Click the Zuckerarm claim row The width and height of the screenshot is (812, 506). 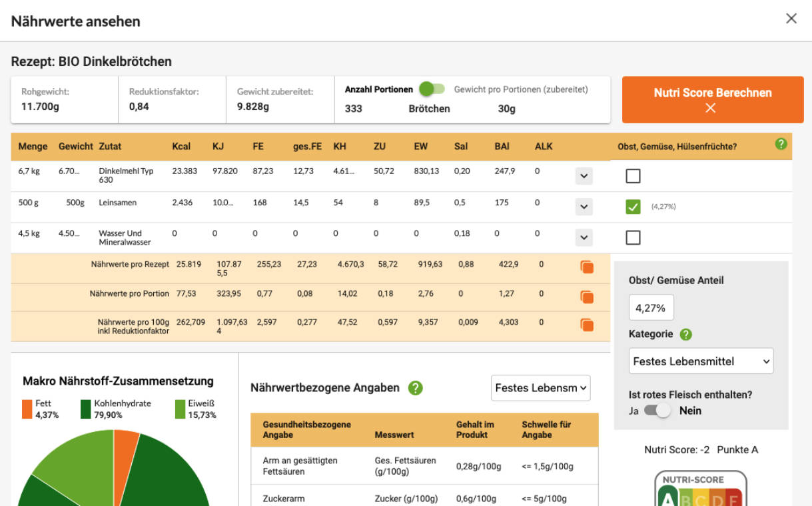(424, 497)
